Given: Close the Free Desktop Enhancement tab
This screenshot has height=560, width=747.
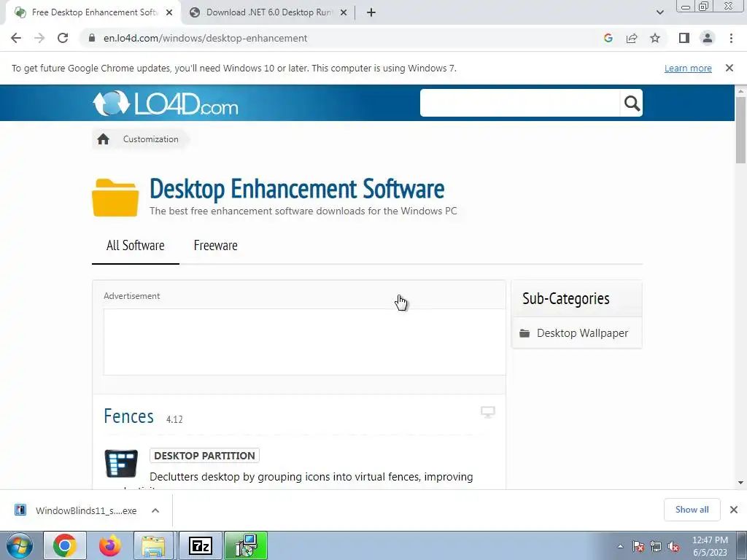Looking at the screenshot, I should tap(169, 12).
